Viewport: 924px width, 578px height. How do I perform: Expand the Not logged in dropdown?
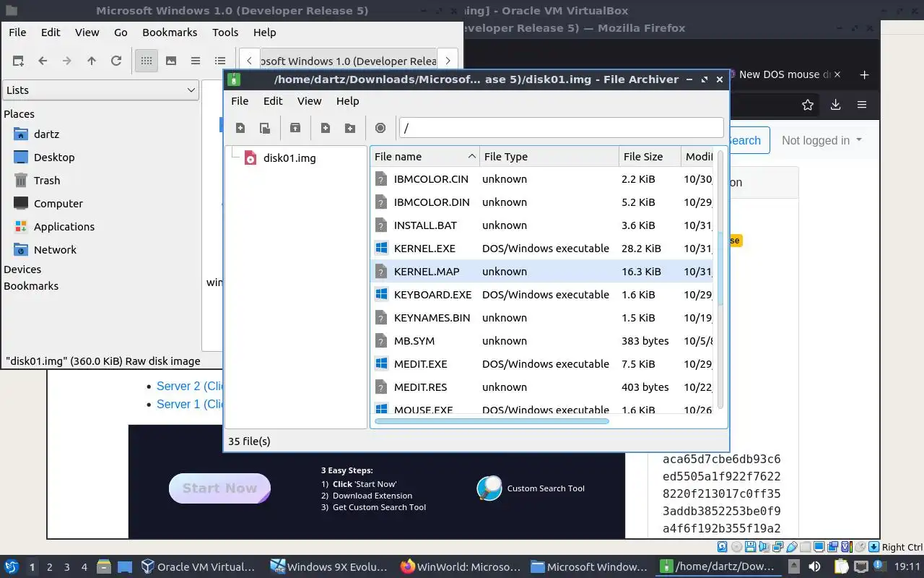821,140
